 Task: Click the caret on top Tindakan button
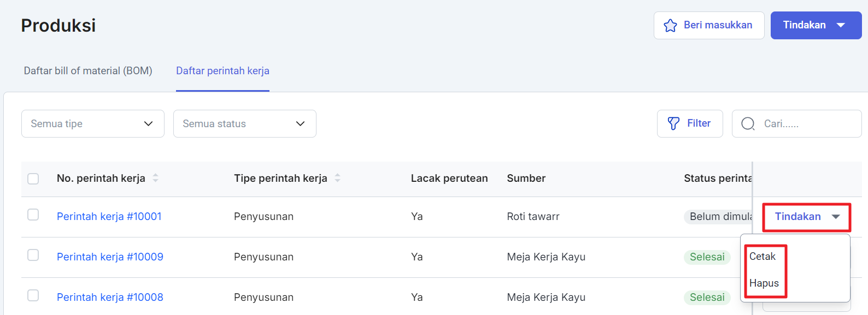point(841,25)
